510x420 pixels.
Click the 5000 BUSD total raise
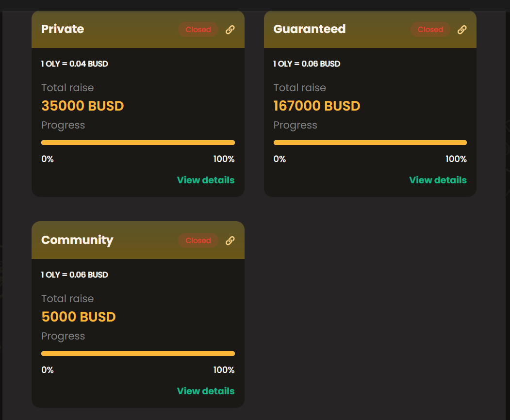tap(79, 317)
